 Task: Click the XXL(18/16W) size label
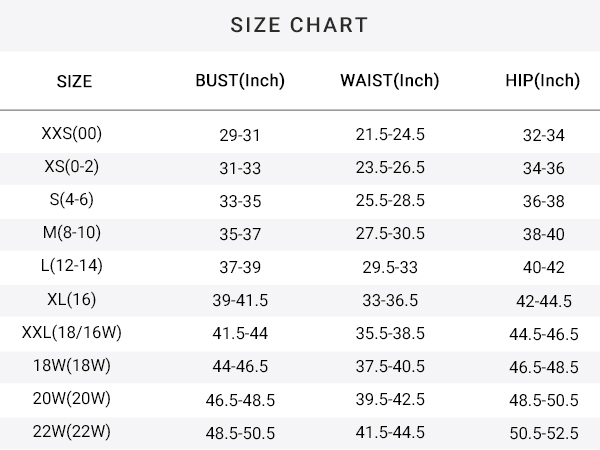72,333
